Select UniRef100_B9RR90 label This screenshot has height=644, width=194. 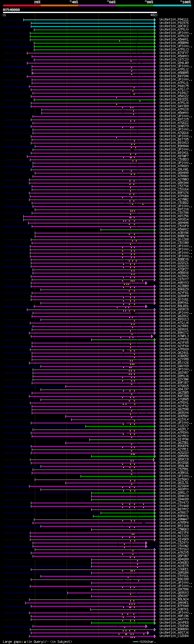[174, 629]
